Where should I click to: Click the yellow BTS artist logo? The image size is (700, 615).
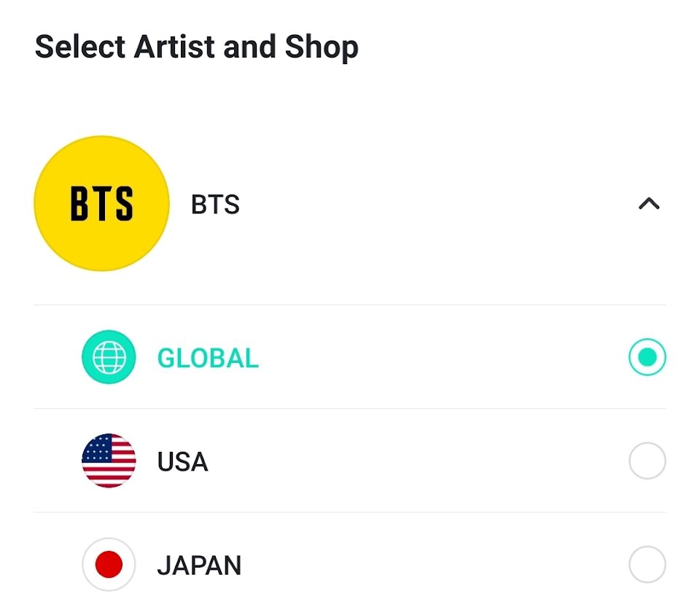[x=101, y=203]
